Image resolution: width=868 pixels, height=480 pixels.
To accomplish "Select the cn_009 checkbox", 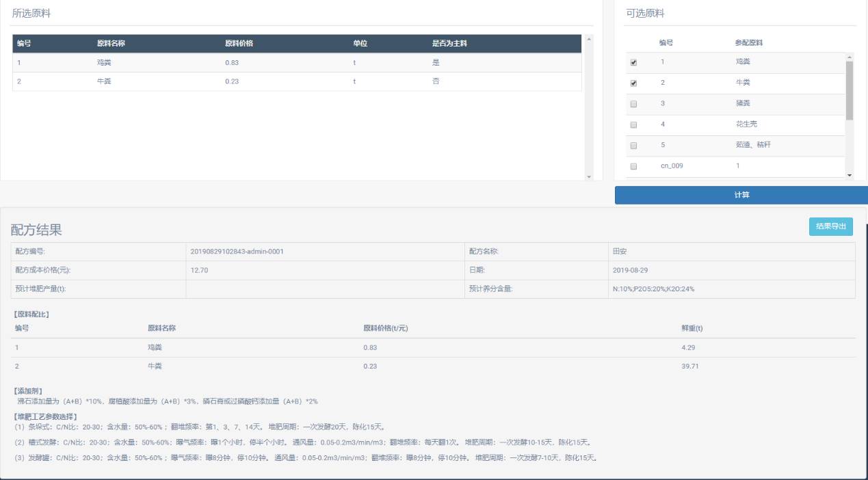I will 633,166.
